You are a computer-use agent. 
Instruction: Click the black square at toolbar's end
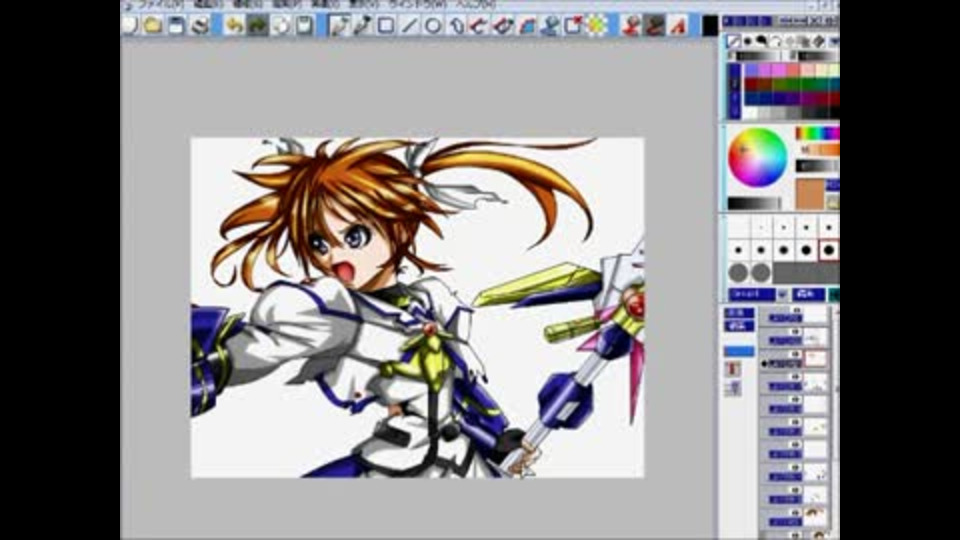click(x=710, y=25)
